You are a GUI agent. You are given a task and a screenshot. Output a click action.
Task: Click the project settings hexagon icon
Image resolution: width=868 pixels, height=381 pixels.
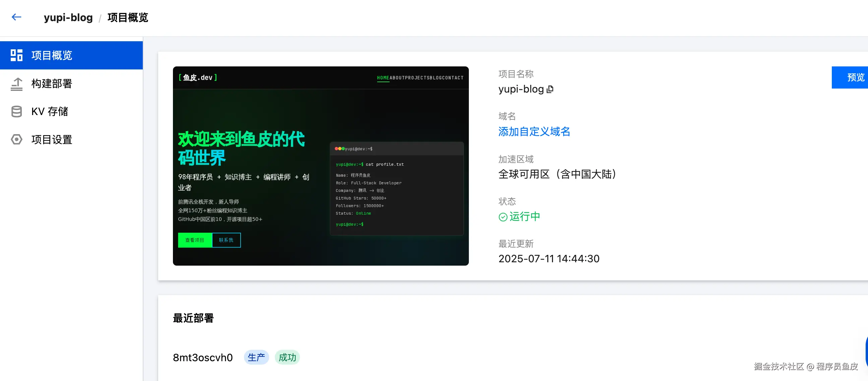tap(16, 140)
